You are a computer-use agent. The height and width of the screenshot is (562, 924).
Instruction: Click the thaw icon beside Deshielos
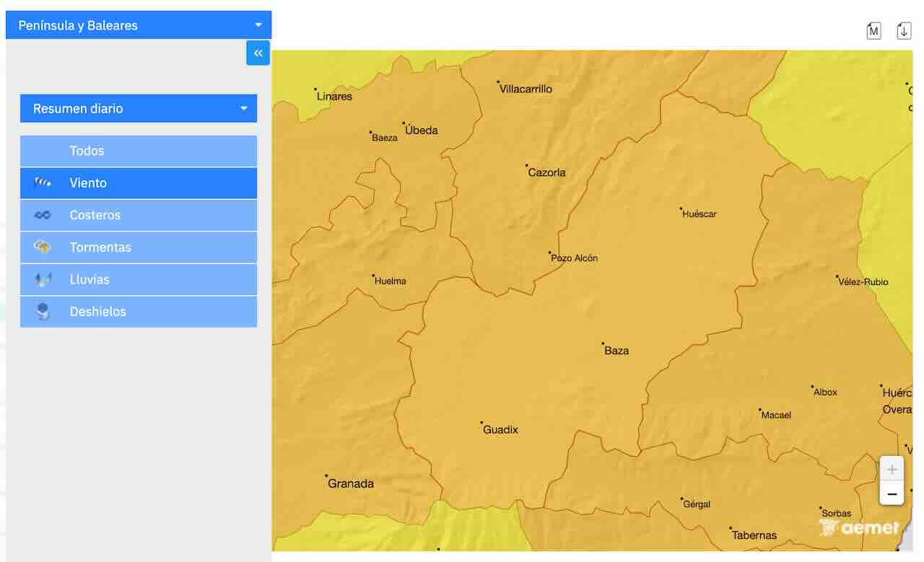[x=43, y=312]
